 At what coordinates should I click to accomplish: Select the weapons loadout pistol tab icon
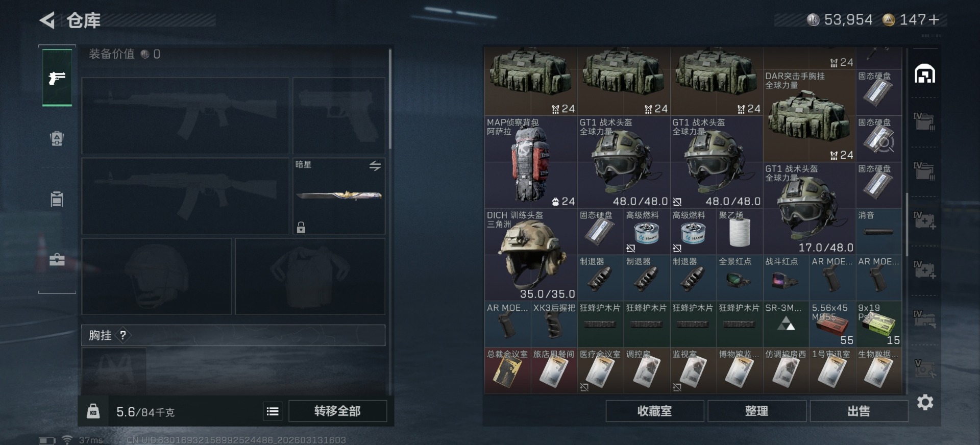[x=57, y=78]
